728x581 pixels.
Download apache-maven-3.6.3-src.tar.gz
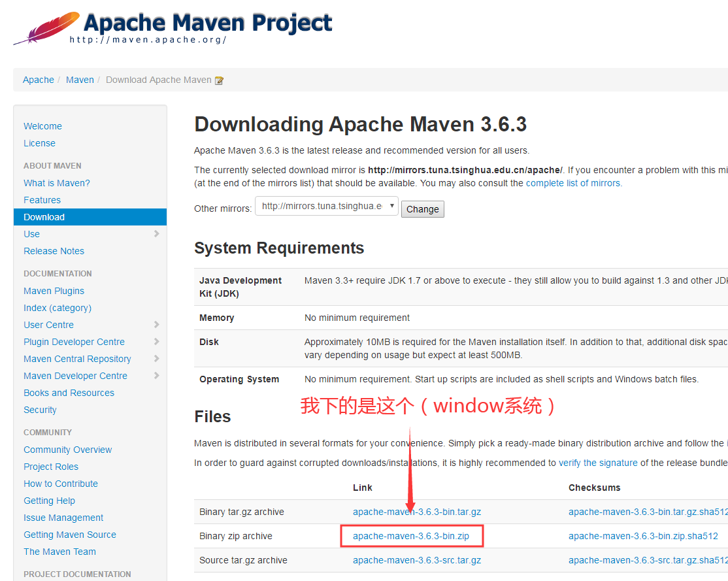click(417, 561)
